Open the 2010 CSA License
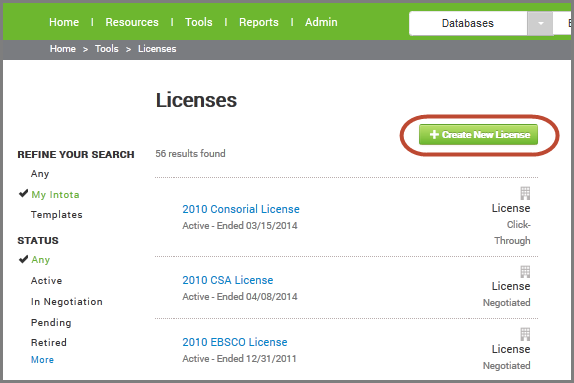The height and width of the screenshot is (383, 574). pyautogui.click(x=228, y=280)
